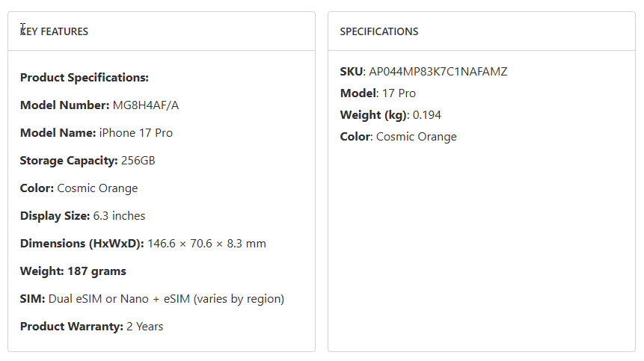Image resolution: width=644 pixels, height=361 pixels.
Task: Click the 146.6 × 70.6 × 8.3 mm value
Action: click(x=206, y=244)
